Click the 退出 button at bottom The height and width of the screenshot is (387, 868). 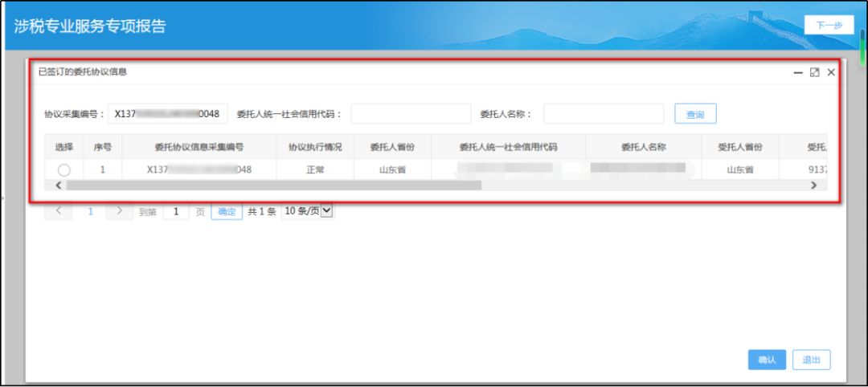(812, 360)
